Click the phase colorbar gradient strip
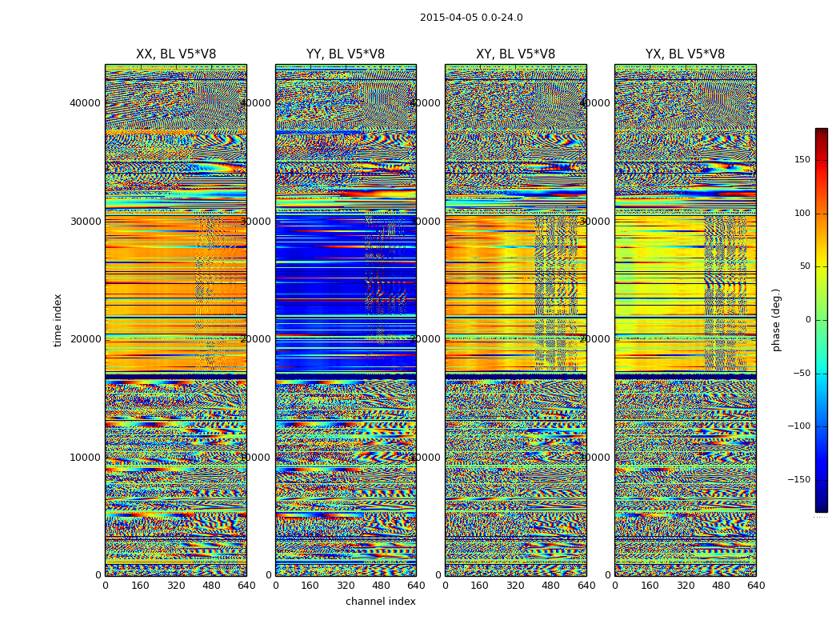840x640 pixels. 822,320
